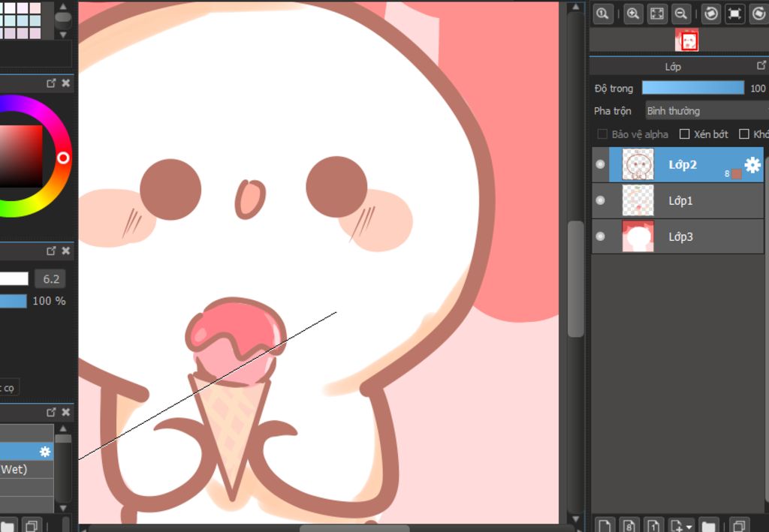Add a new 8-bit layer
This screenshot has height=532, width=769.
[629, 525]
